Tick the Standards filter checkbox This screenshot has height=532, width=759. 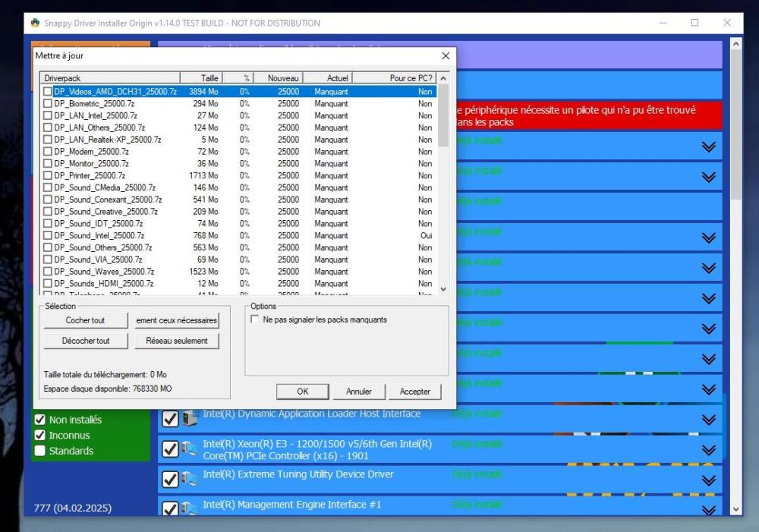pyautogui.click(x=40, y=451)
